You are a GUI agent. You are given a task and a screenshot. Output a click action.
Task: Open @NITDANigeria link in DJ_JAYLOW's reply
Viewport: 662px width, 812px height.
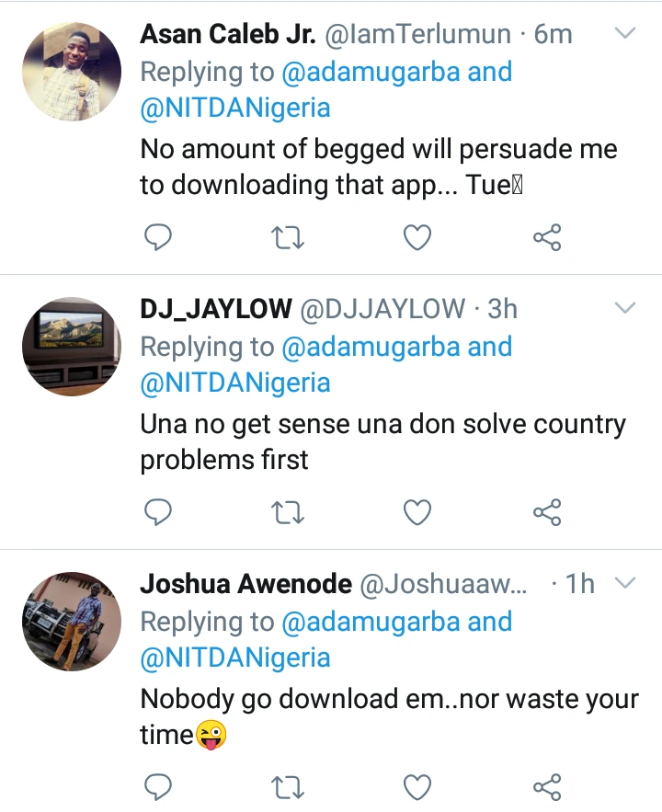[234, 383]
